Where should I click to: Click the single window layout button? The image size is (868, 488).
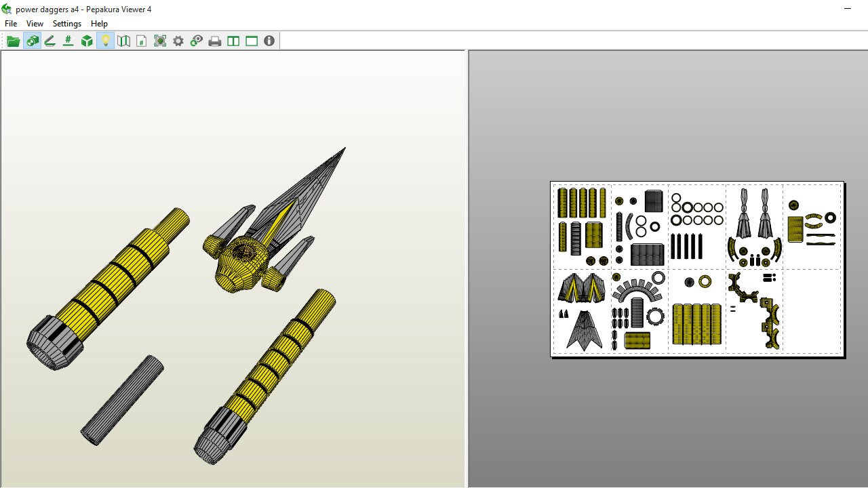[252, 40]
